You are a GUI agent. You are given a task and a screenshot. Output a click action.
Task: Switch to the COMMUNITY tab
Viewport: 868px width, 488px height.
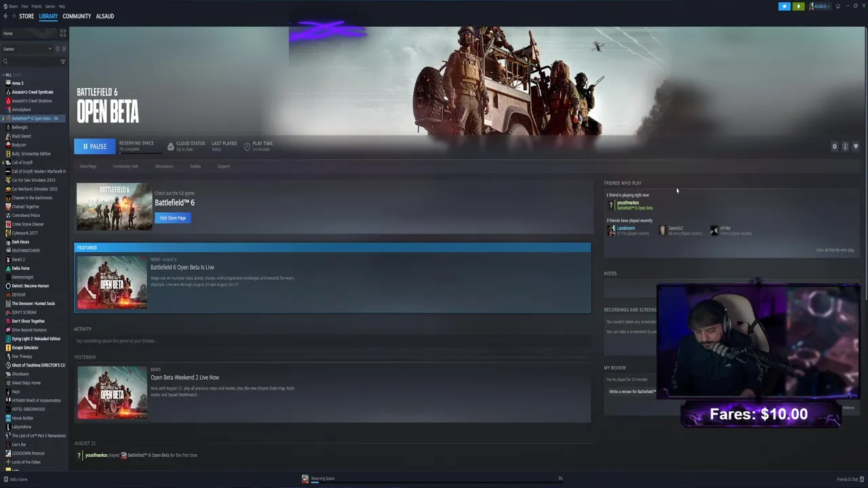pos(77,16)
